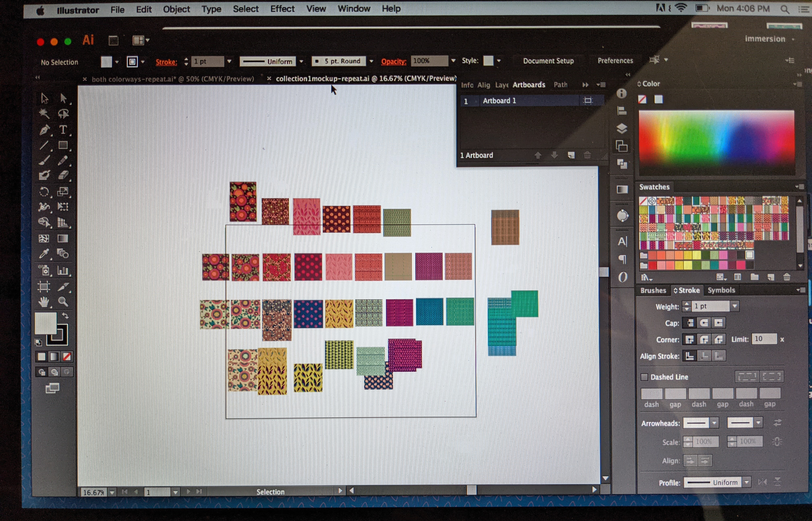Switch to both colorways-repeat.ai tab
This screenshot has height=521, width=812.
(x=173, y=79)
